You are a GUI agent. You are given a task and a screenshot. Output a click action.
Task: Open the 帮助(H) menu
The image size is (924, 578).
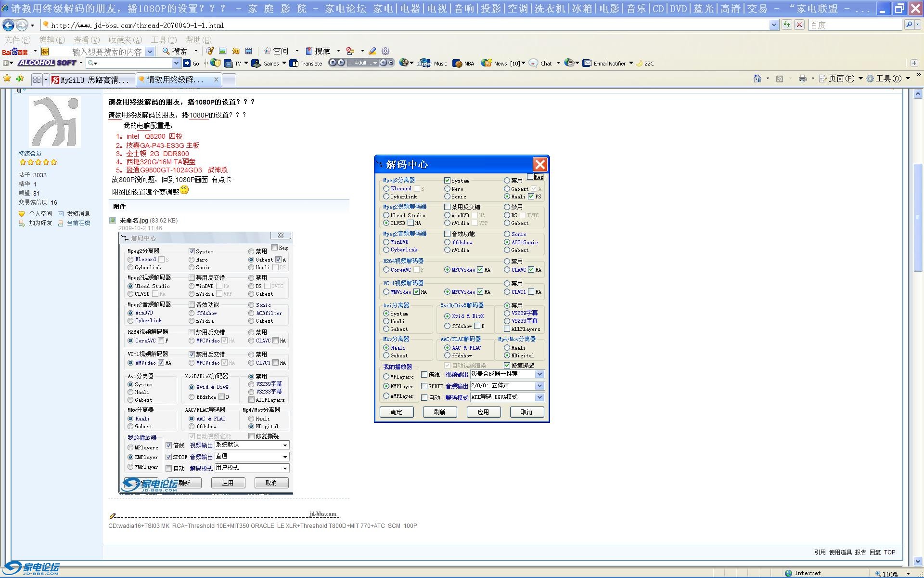pyautogui.click(x=199, y=40)
